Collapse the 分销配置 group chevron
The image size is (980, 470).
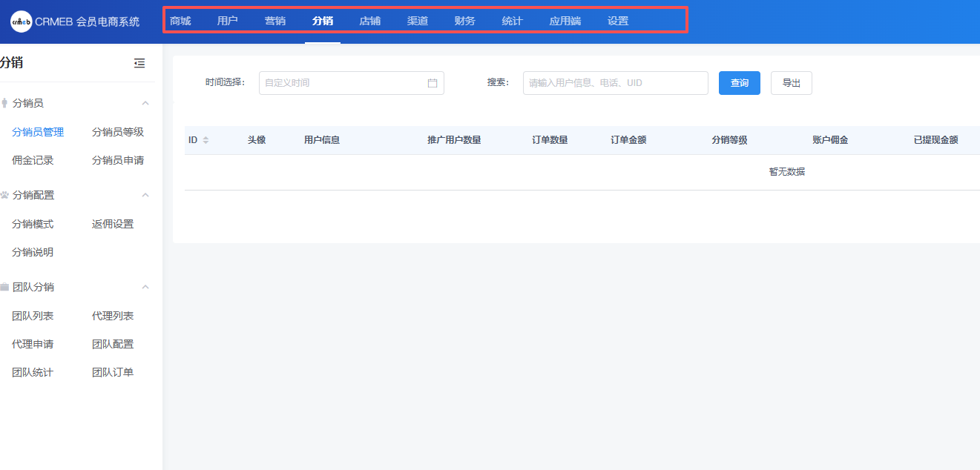coord(145,195)
